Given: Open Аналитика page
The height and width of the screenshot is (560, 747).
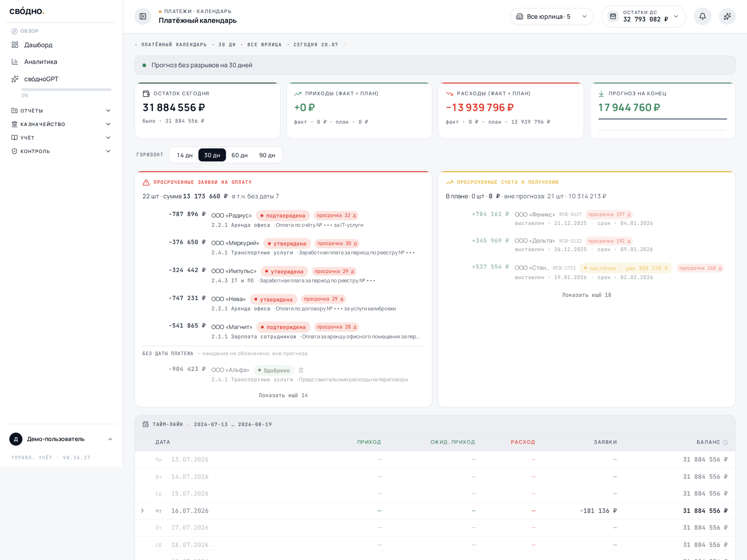Looking at the screenshot, I should pyautogui.click(x=41, y=62).
